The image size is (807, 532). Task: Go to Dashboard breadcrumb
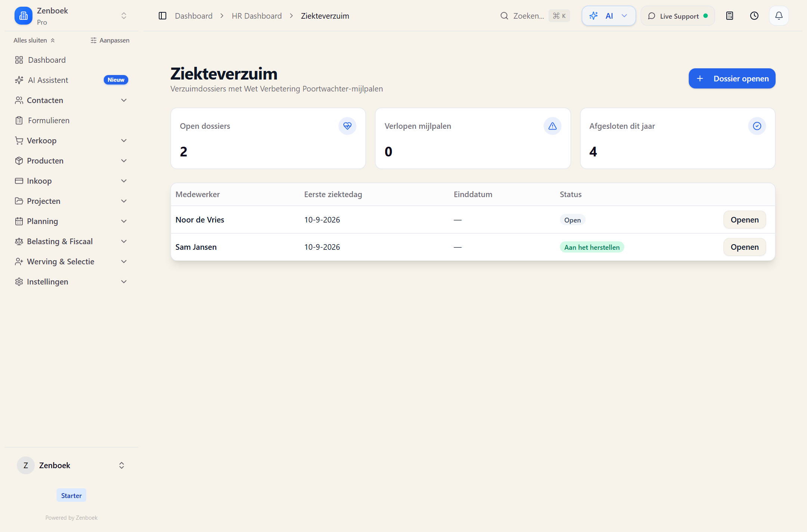point(194,16)
